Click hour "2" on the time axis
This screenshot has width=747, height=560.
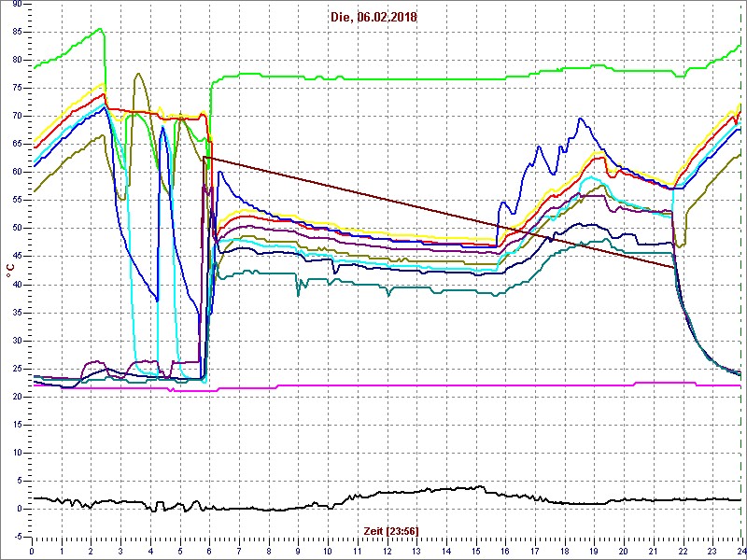pos(91,549)
